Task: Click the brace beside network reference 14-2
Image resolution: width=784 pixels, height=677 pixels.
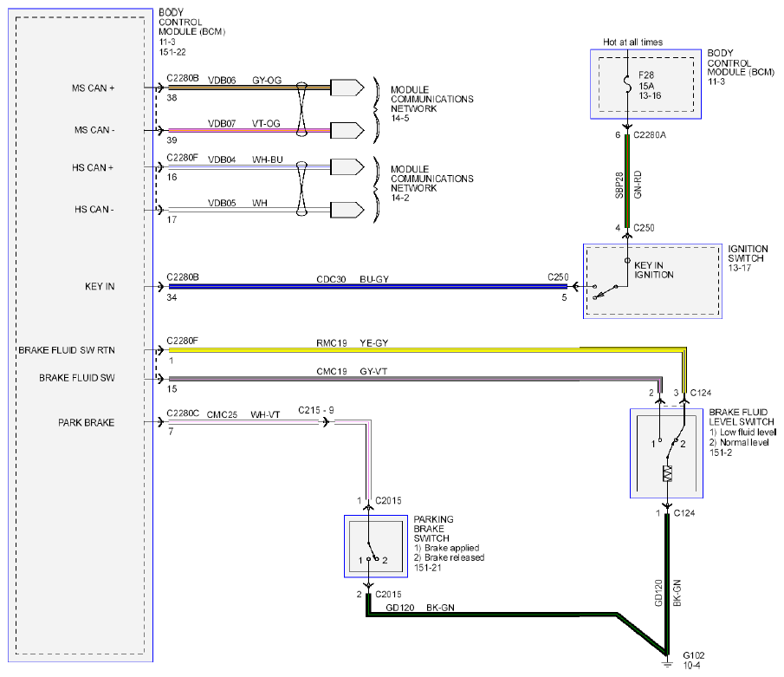Action: (x=378, y=189)
